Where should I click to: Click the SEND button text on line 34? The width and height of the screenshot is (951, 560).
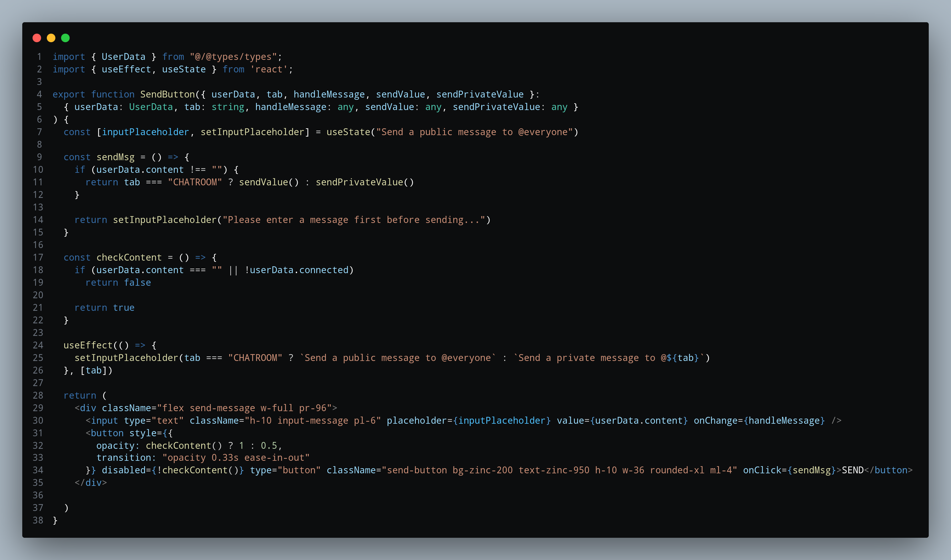pyautogui.click(x=853, y=470)
